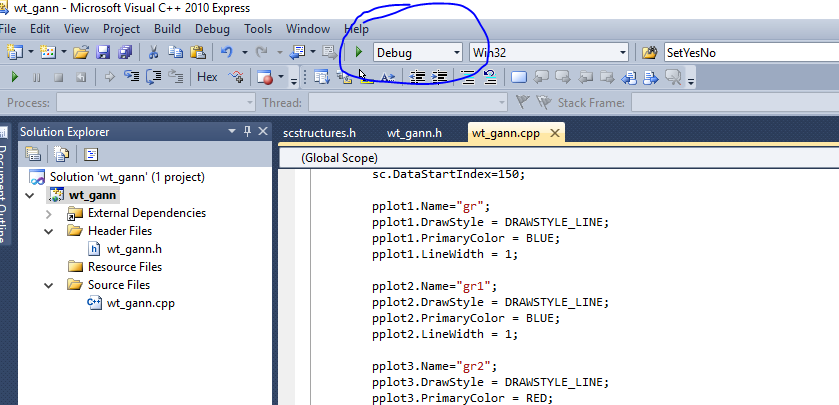
Task: Collapse the Header Files folder
Action: 49,231
